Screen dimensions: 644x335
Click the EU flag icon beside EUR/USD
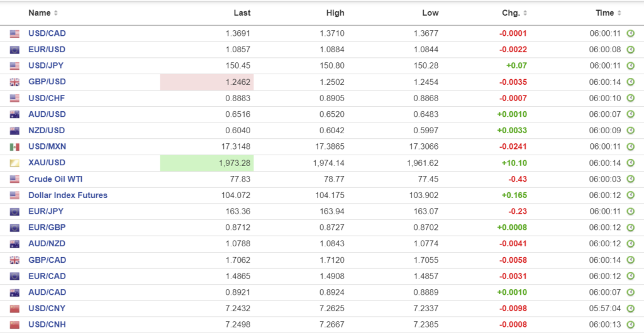coord(14,50)
